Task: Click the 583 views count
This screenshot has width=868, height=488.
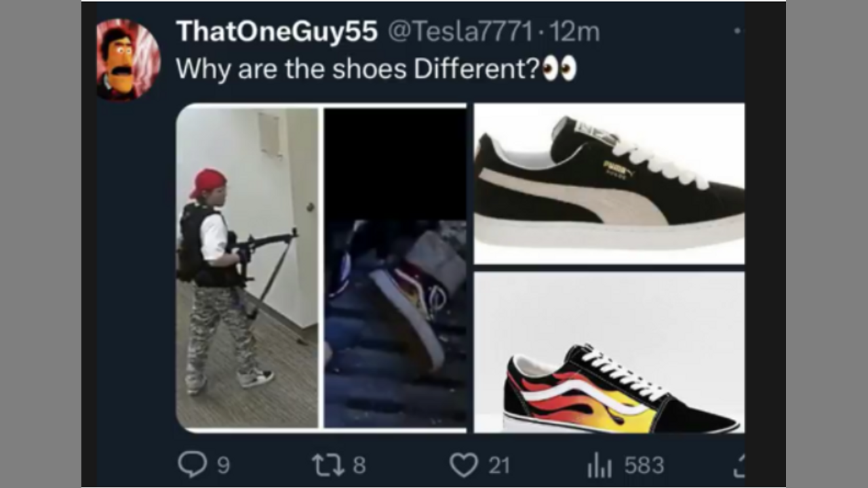Action: click(644, 466)
